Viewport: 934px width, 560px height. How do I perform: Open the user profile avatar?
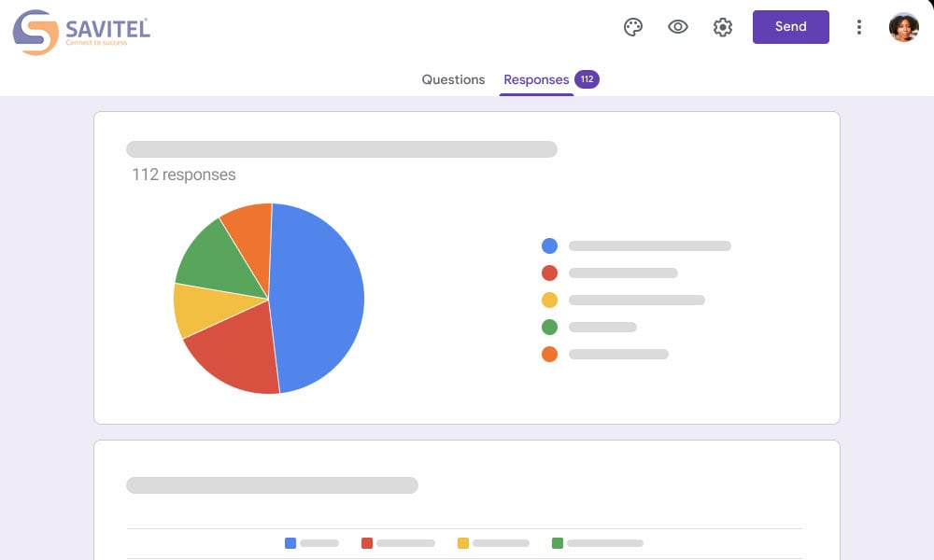tap(903, 27)
